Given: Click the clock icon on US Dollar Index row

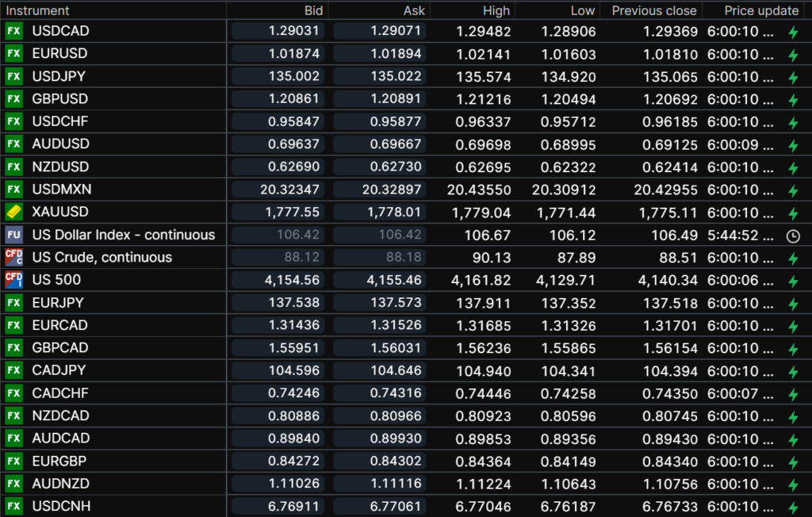Looking at the screenshot, I should click(x=792, y=236).
